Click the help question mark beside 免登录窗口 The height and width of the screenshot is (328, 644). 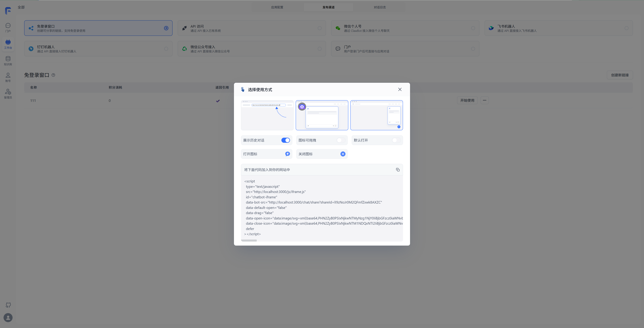pos(53,75)
